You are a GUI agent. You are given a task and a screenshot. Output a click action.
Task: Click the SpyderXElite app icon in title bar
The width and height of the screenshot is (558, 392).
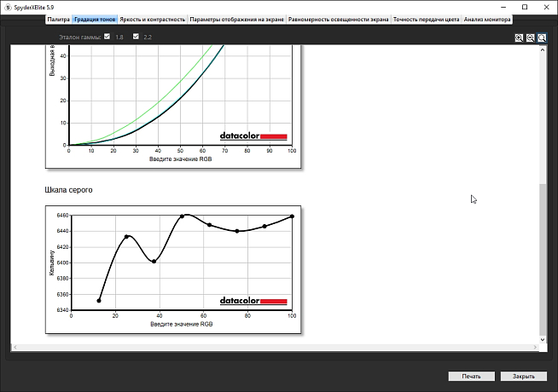point(7,7)
